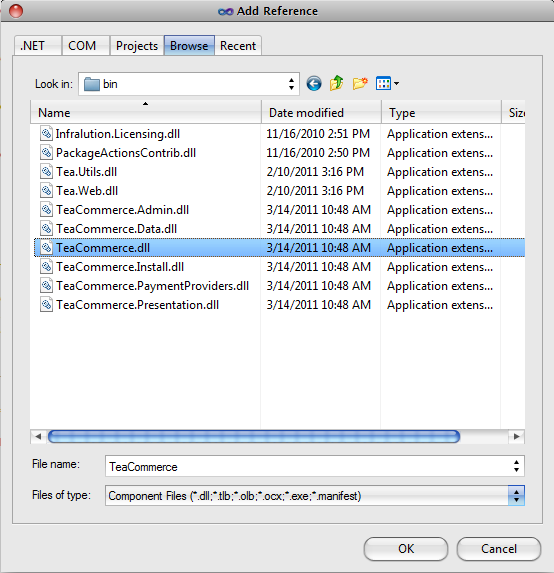
Task: Select the Browse tab
Action: (189, 46)
